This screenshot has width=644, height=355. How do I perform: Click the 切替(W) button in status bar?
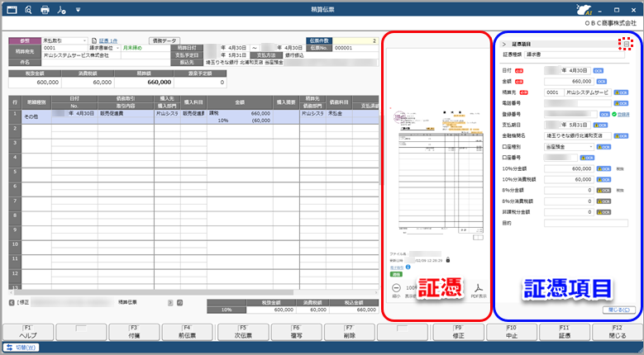coord(21,348)
